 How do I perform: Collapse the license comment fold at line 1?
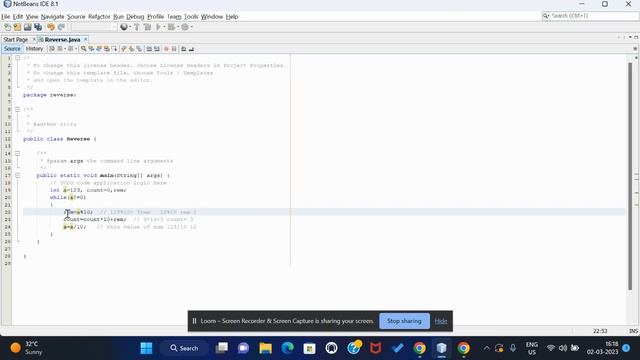pos(18,58)
